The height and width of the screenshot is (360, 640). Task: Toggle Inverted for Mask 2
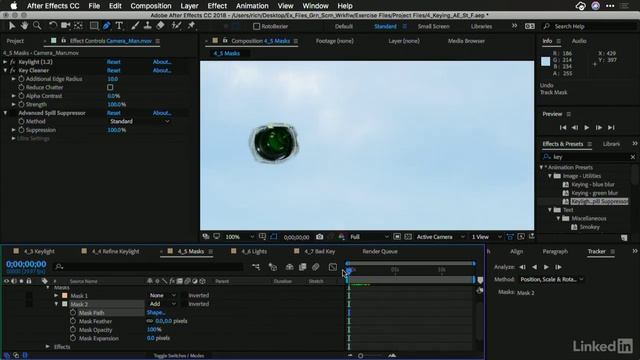point(185,304)
